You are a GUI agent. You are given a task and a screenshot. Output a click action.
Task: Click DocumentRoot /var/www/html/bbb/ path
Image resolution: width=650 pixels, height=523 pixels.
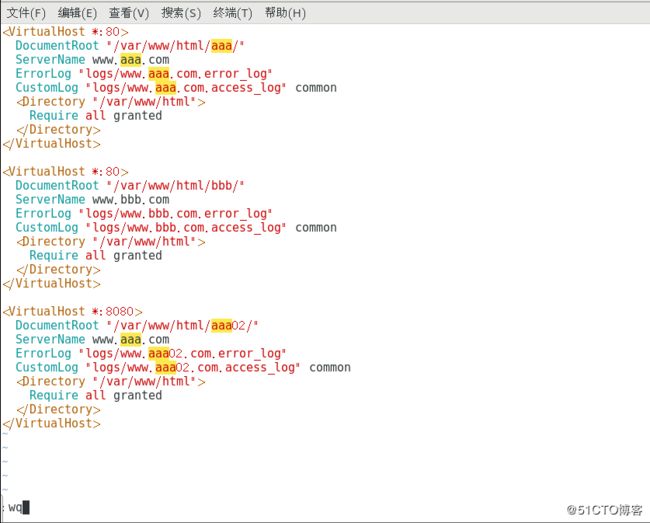[130, 186]
